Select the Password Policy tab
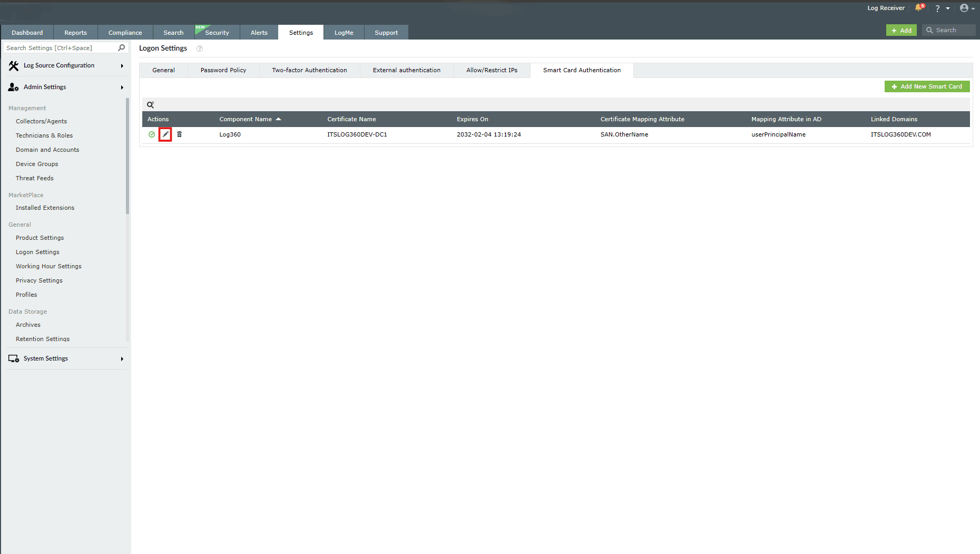This screenshot has height=554, width=980. pyautogui.click(x=223, y=70)
